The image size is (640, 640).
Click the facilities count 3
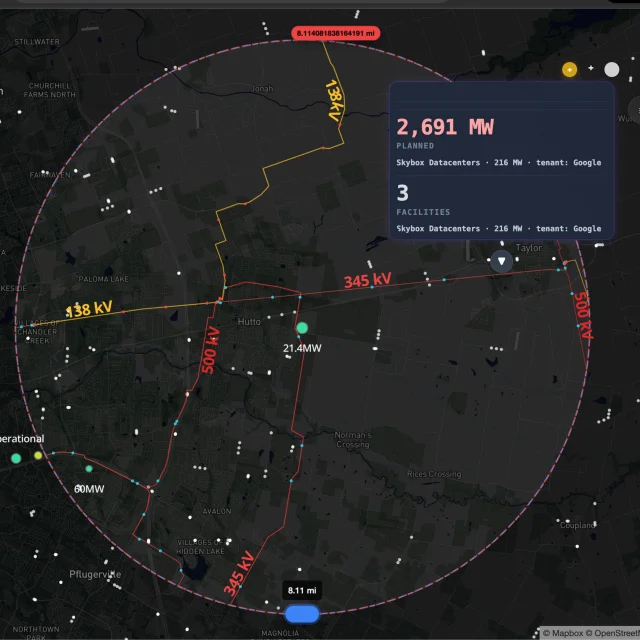point(402,193)
